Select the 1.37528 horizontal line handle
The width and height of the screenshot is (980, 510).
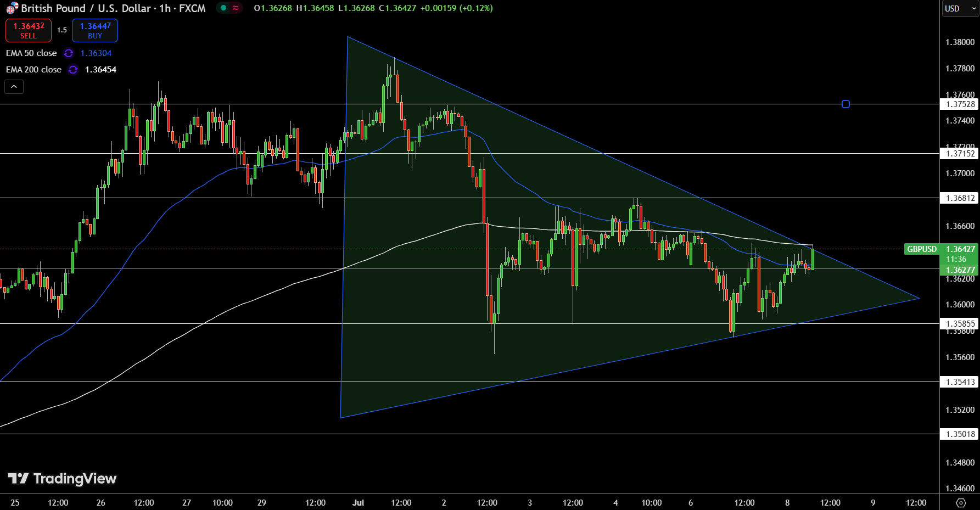pos(845,104)
